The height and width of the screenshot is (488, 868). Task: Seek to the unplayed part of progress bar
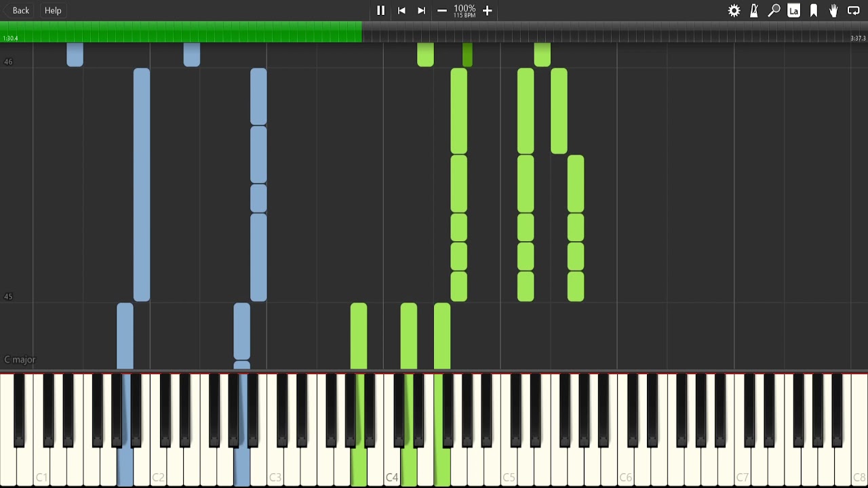coord(614,32)
